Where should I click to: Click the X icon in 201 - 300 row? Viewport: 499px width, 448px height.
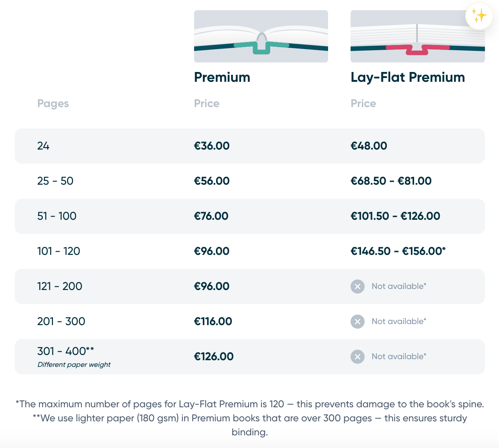358,322
